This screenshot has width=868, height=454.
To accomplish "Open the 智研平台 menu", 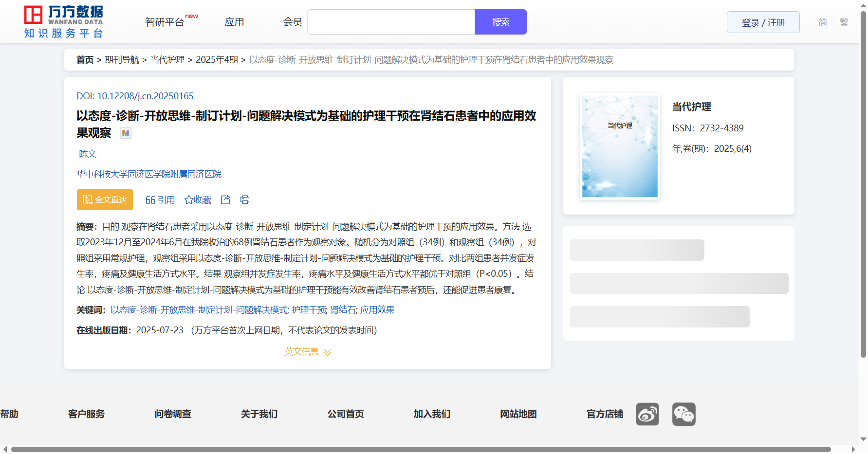I will pos(165,22).
